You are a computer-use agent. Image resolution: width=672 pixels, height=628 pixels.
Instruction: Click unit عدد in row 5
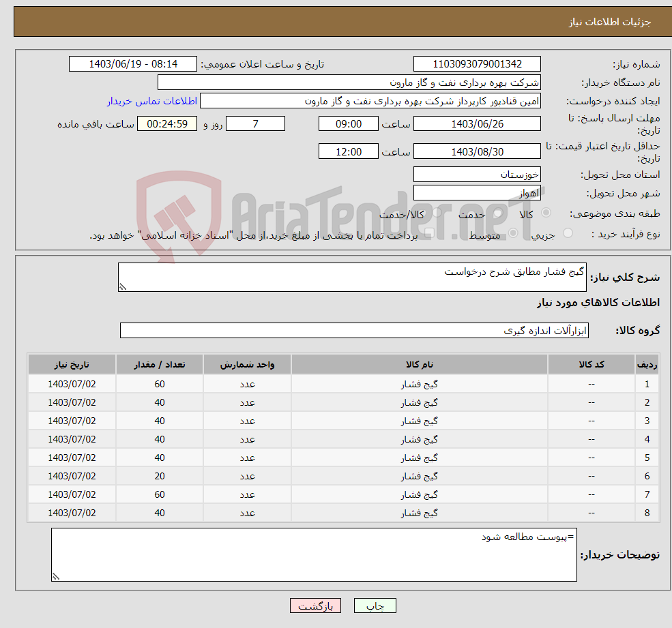point(247,458)
